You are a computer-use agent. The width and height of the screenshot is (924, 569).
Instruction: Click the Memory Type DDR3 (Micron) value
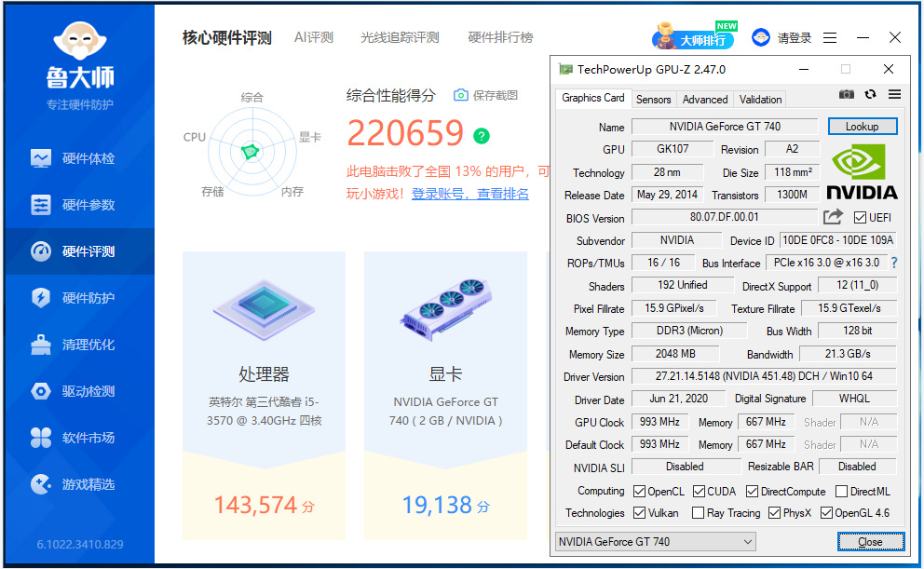(x=689, y=331)
